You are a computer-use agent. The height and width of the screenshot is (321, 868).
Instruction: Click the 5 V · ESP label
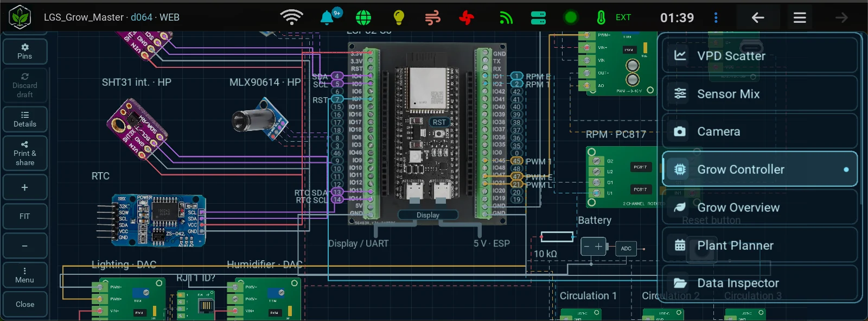click(x=492, y=243)
